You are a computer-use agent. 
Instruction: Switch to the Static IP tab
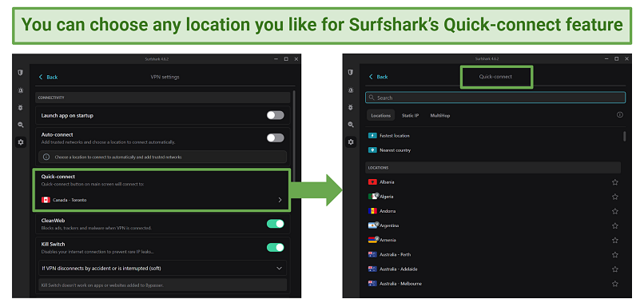(x=411, y=115)
